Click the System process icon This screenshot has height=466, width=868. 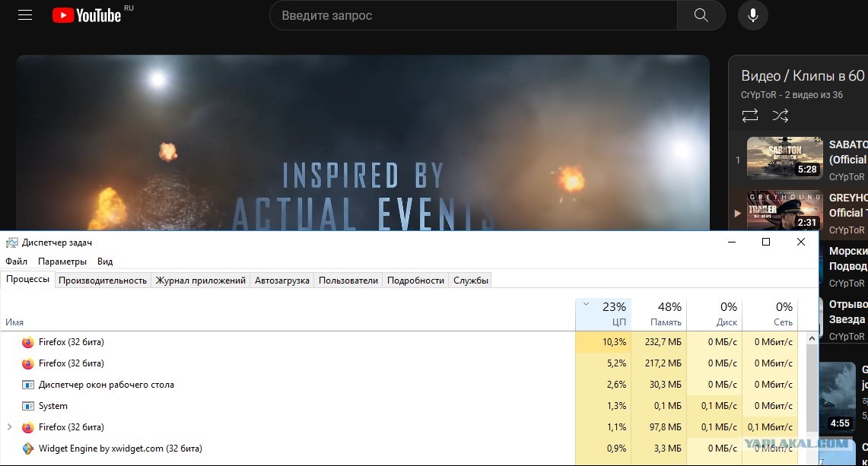coord(28,406)
